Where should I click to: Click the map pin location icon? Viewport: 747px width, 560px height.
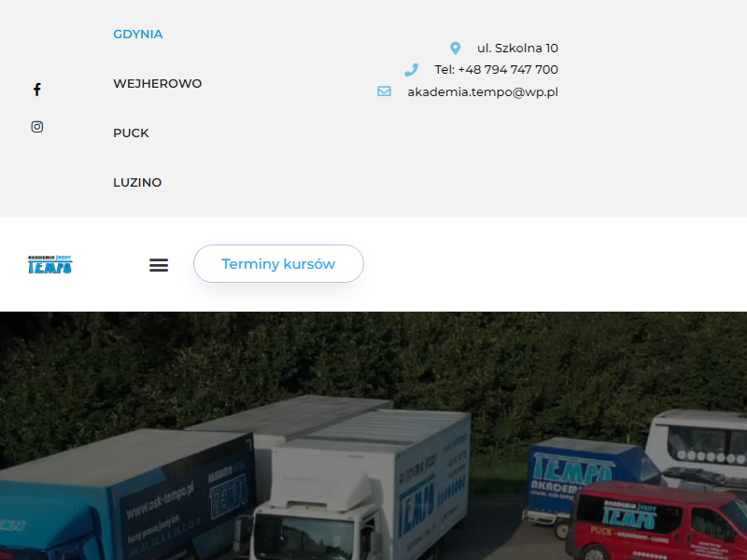(456, 49)
